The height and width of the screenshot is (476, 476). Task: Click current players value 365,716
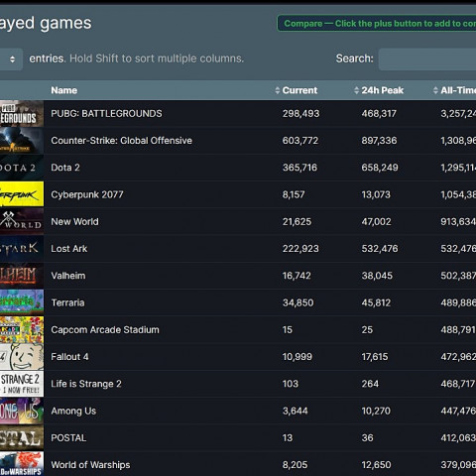click(x=299, y=168)
